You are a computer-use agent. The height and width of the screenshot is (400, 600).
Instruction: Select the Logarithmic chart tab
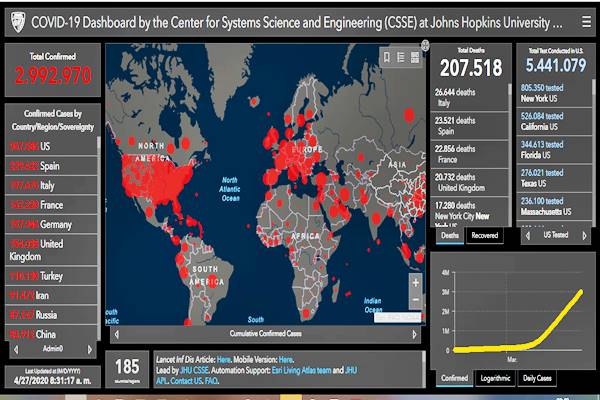pos(495,378)
